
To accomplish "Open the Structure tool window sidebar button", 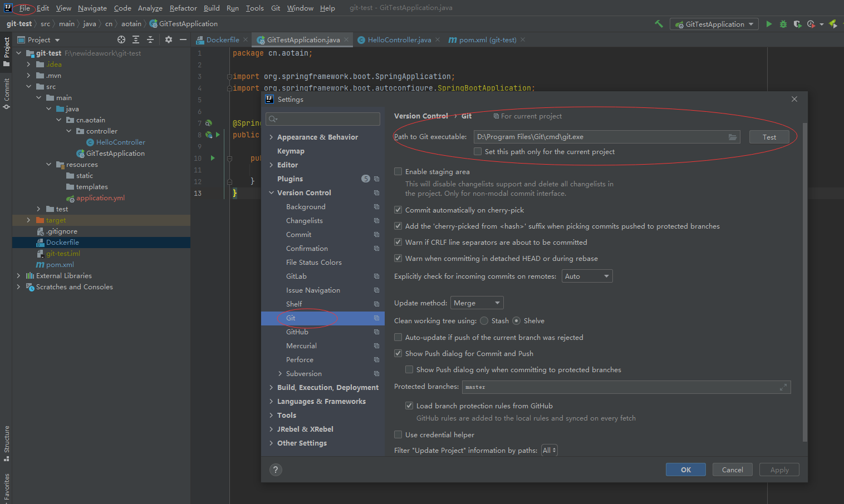I will click(x=6, y=443).
